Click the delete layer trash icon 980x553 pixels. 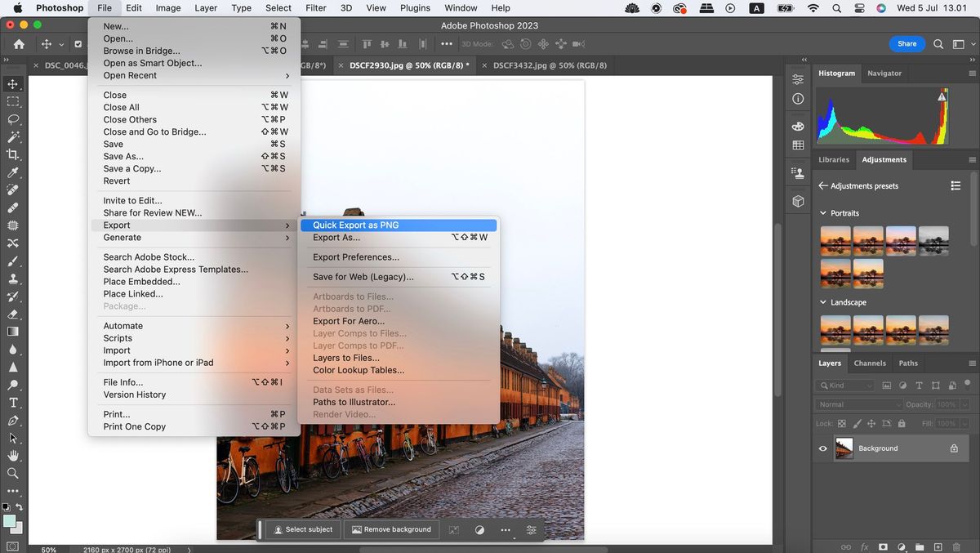pyautogui.click(x=956, y=547)
